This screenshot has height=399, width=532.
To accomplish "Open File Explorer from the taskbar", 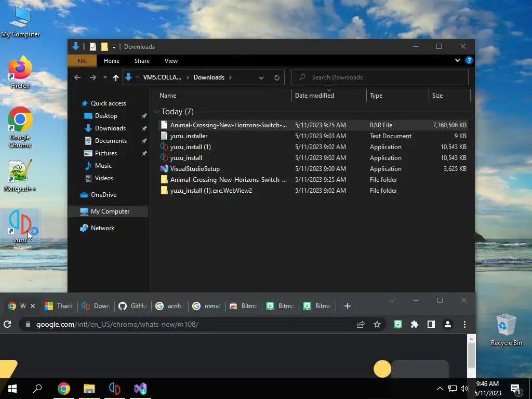I will pyautogui.click(x=89, y=389).
